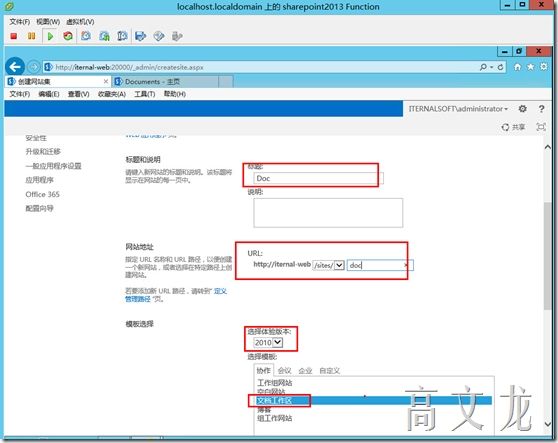The height and width of the screenshot is (443, 558).
Task: Click the vertical scrollbar thumb
Action: click(x=548, y=256)
